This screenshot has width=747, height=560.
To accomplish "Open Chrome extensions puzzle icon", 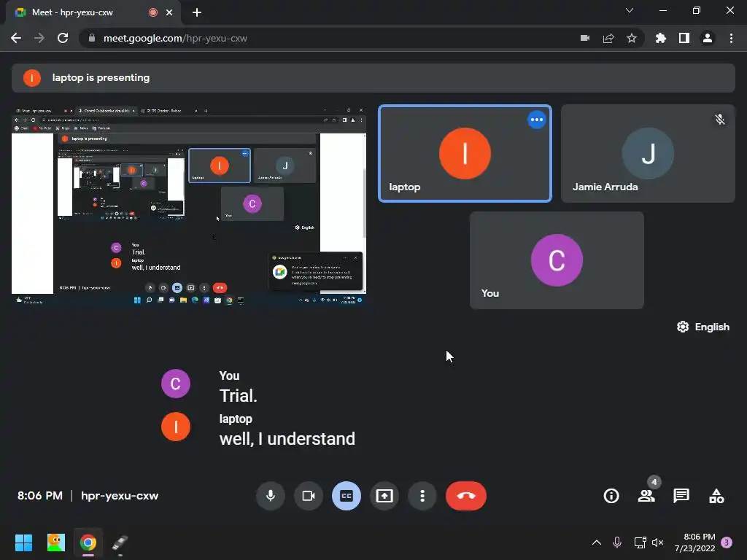I will point(661,38).
